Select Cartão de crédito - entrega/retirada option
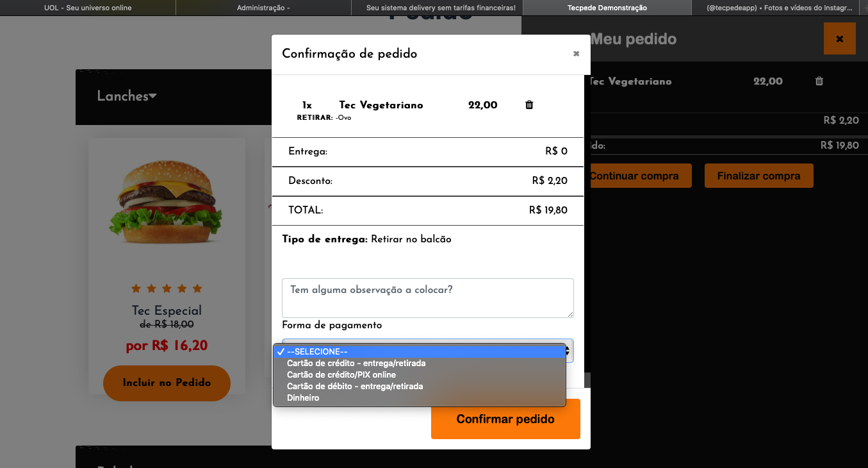Screen dimensions: 868x468 point(356,363)
